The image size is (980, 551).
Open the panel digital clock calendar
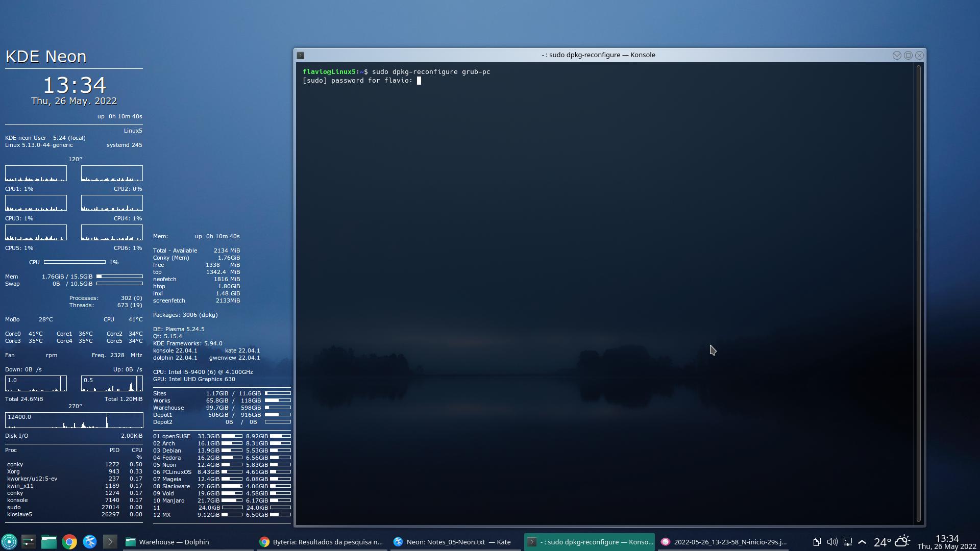(x=947, y=542)
